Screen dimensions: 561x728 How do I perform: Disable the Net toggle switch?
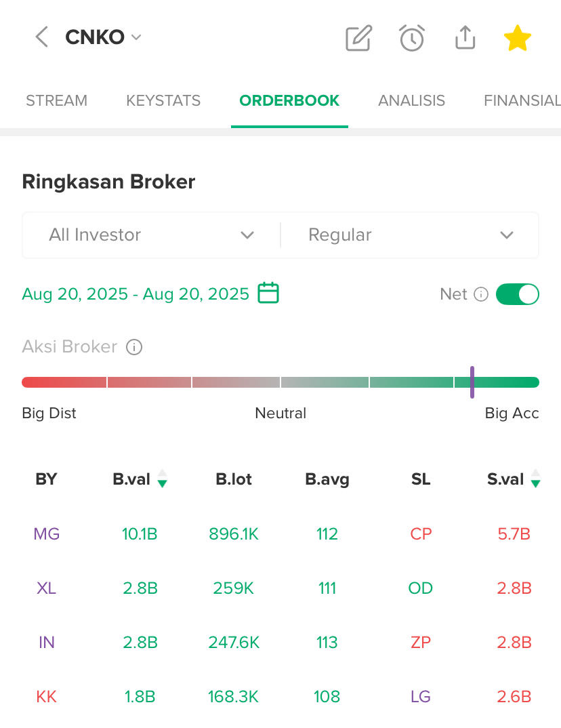tap(518, 294)
